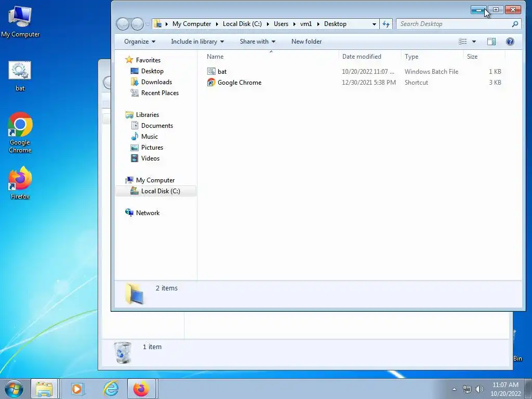Open Videos library
This screenshot has height=399, width=532.
pos(150,158)
